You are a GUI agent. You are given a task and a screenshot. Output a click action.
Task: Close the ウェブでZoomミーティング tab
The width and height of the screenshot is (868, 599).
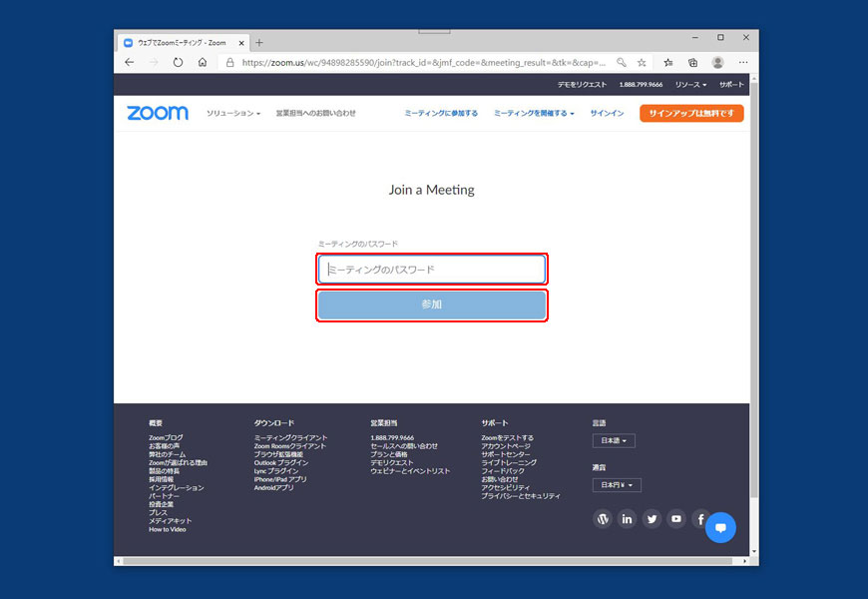click(241, 43)
